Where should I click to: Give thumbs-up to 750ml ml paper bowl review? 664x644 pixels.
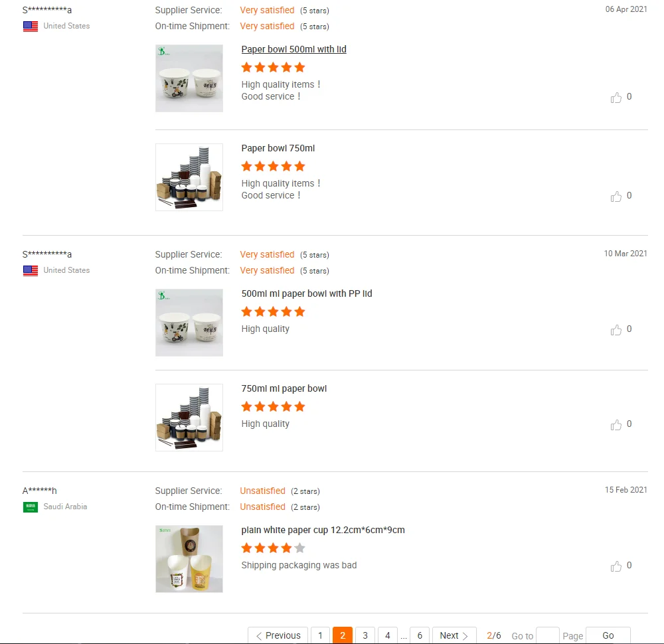[616, 425]
